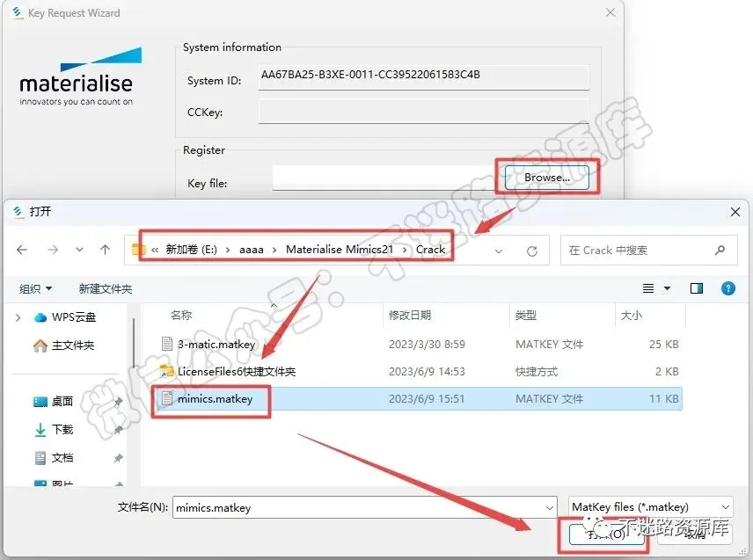Click the 25 KB size cell
This screenshot has height=560, width=753.
click(663, 344)
